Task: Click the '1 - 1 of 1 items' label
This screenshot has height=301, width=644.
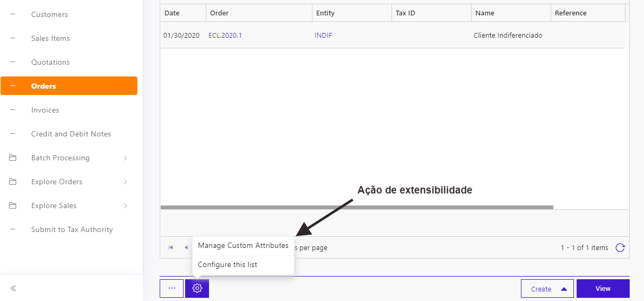Action: pyautogui.click(x=585, y=247)
